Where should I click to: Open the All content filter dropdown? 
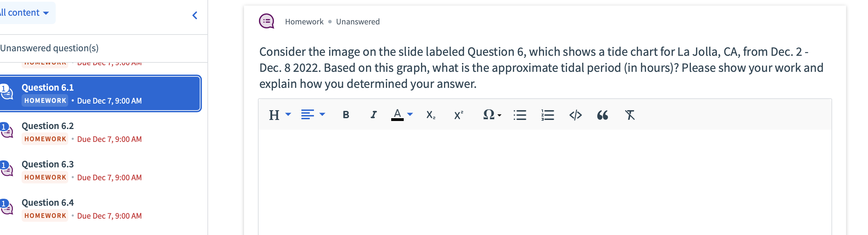[24, 13]
